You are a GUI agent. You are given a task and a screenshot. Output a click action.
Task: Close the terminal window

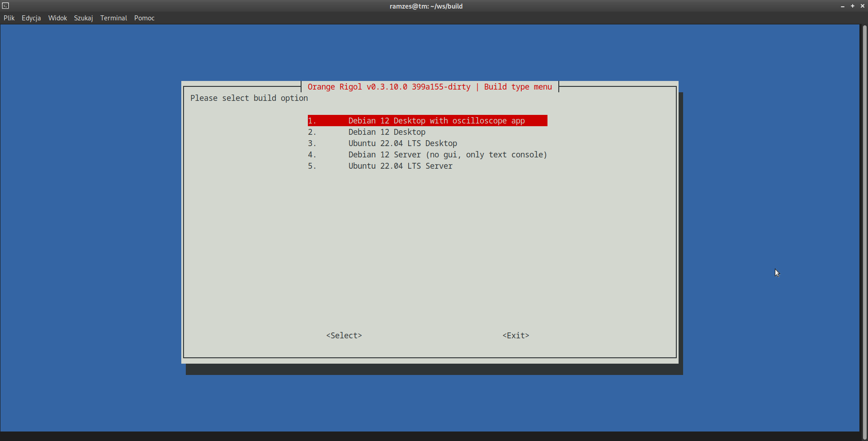tap(863, 6)
